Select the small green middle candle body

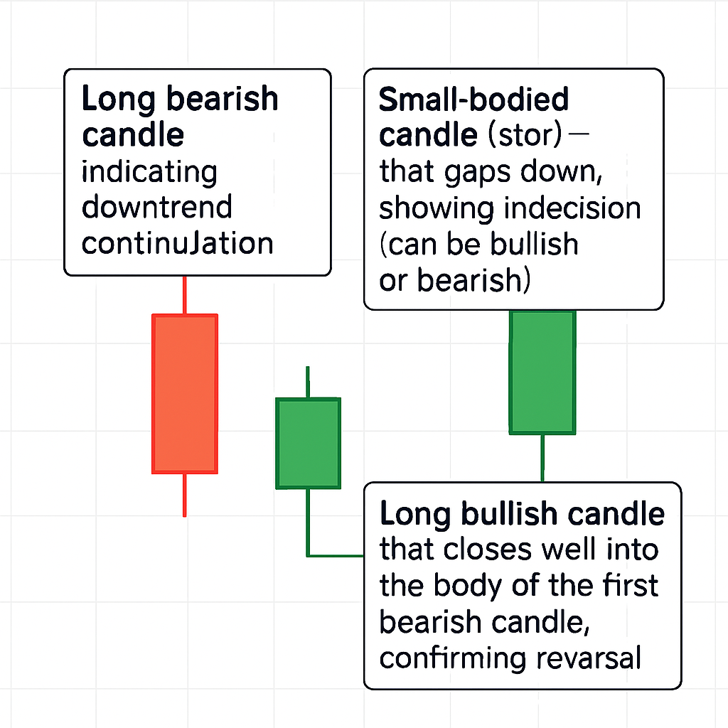coord(309,444)
